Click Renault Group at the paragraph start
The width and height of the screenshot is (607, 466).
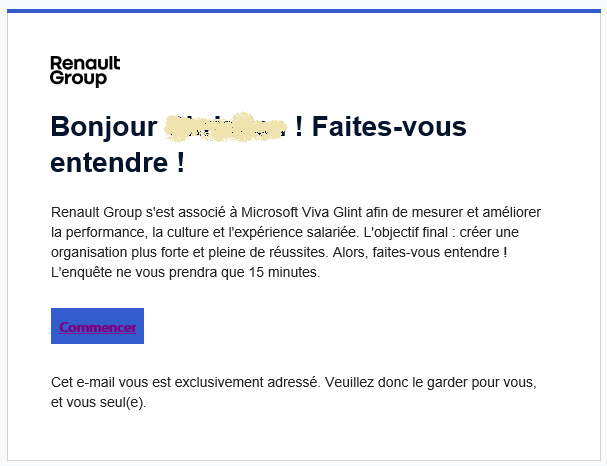point(96,212)
